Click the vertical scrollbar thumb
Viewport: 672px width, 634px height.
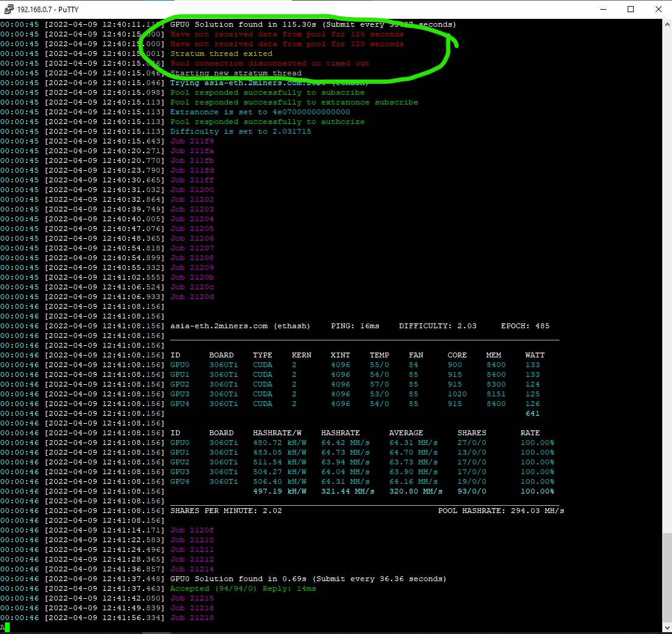tap(667, 578)
